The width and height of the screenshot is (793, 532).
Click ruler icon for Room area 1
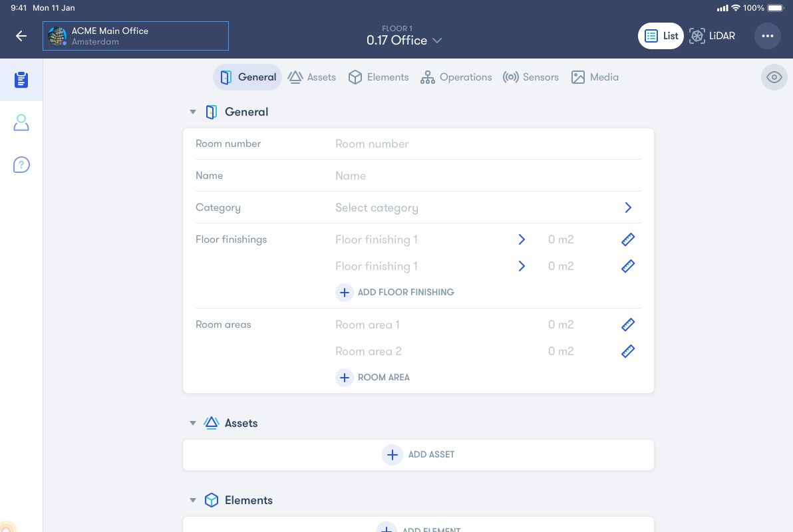coord(627,325)
